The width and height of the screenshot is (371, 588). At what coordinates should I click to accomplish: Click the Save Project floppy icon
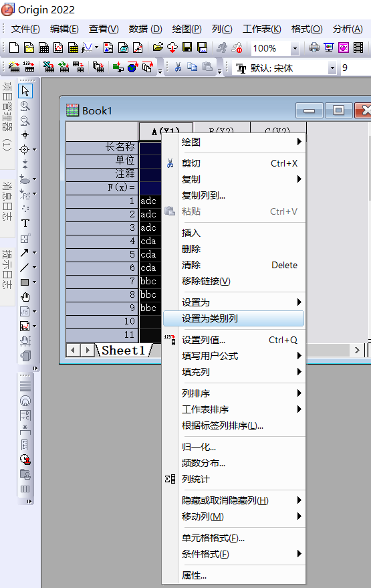187,47
